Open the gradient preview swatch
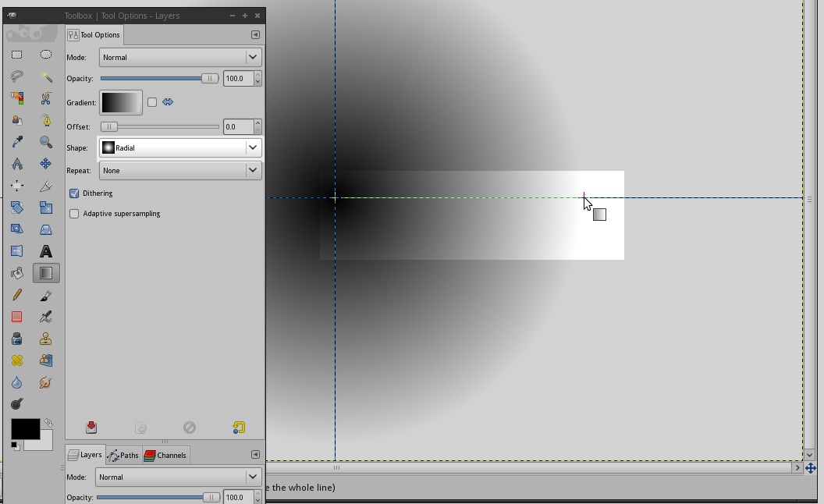Viewport: 824px width, 504px height. [x=120, y=101]
